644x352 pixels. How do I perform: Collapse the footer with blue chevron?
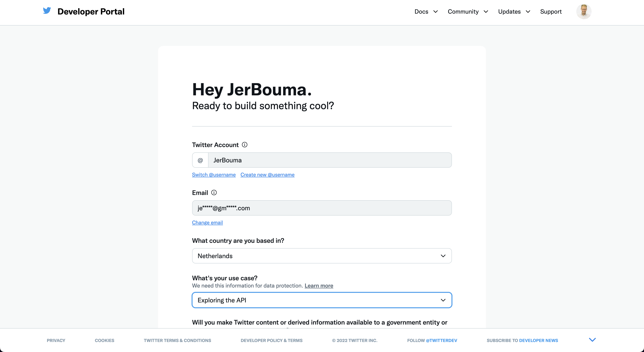(592, 340)
